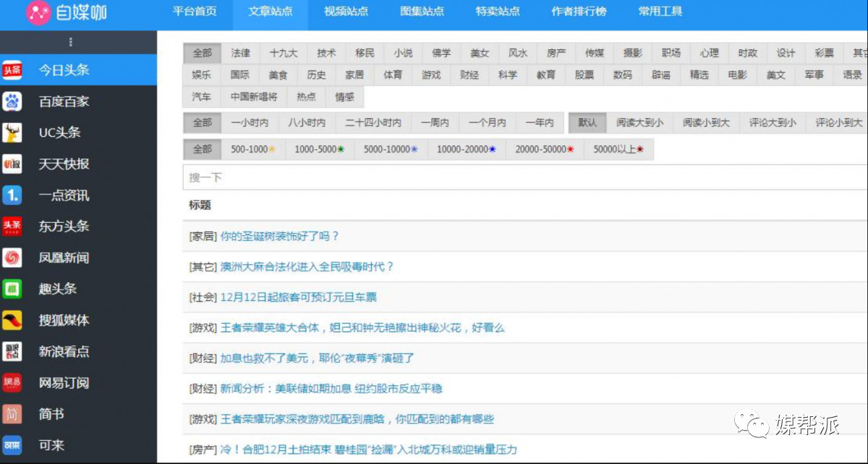Viewport: 868px width, 464px height.
Task: Filter by 情感 category
Action: click(x=345, y=97)
